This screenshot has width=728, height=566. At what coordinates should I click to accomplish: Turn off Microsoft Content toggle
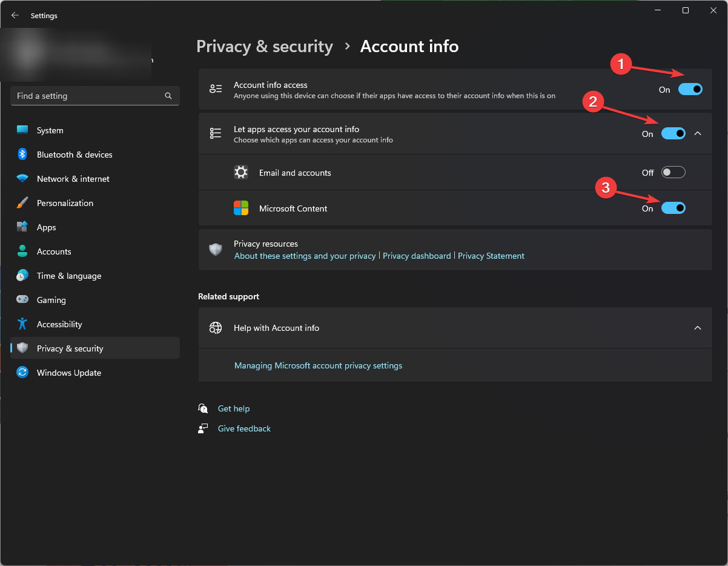673,208
